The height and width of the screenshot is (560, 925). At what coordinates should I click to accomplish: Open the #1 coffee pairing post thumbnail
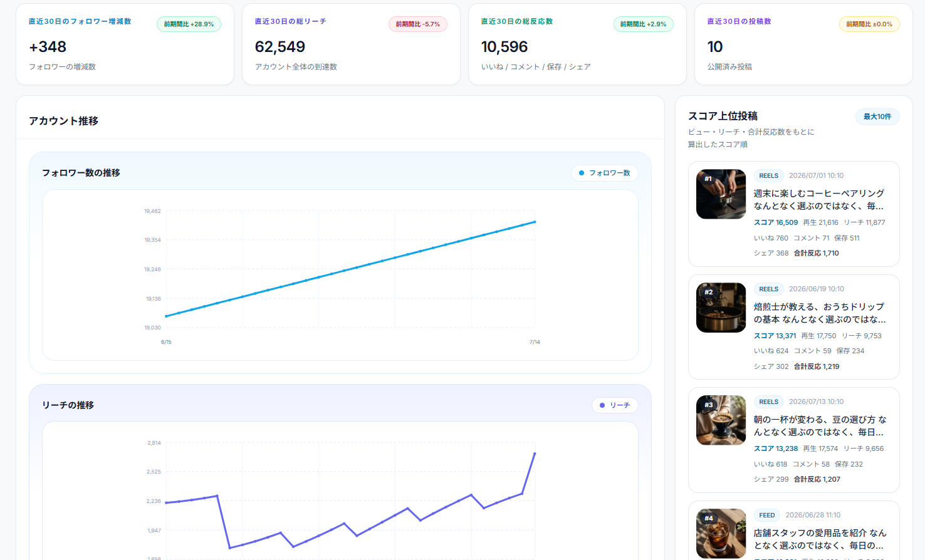tap(721, 194)
